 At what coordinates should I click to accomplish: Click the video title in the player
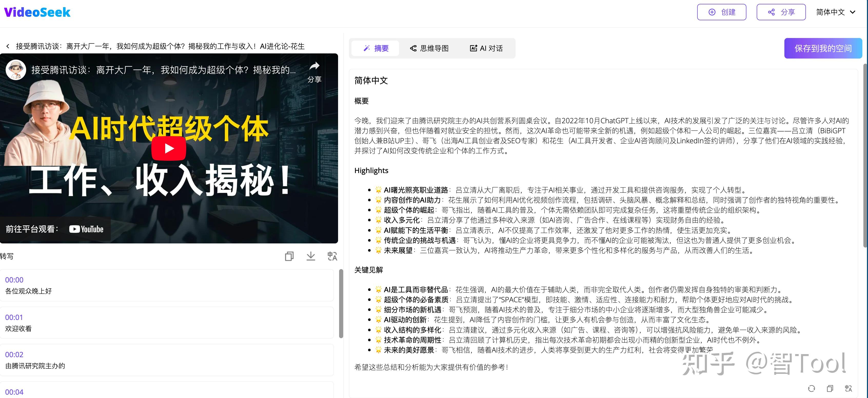coord(164,70)
